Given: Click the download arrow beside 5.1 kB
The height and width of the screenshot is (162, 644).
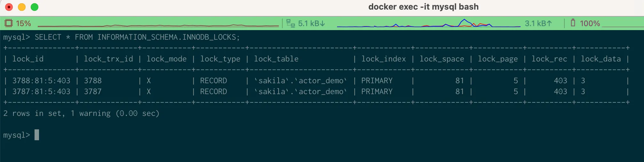Looking at the screenshot, I should tap(322, 23).
